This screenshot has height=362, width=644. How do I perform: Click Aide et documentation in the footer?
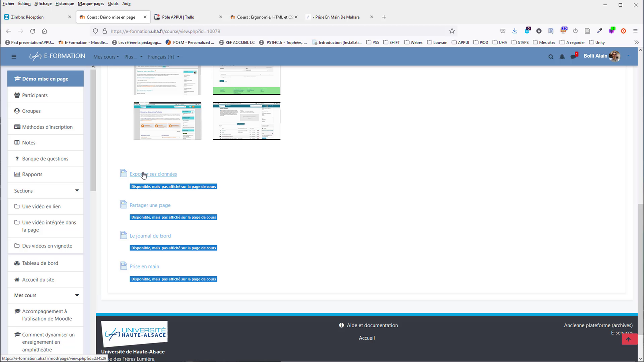click(x=372, y=325)
